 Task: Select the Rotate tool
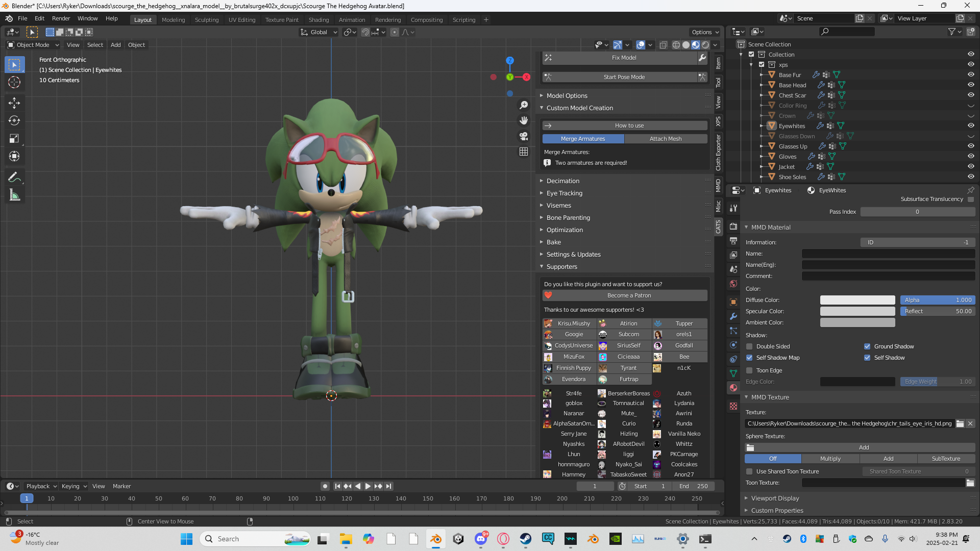(14, 120)
